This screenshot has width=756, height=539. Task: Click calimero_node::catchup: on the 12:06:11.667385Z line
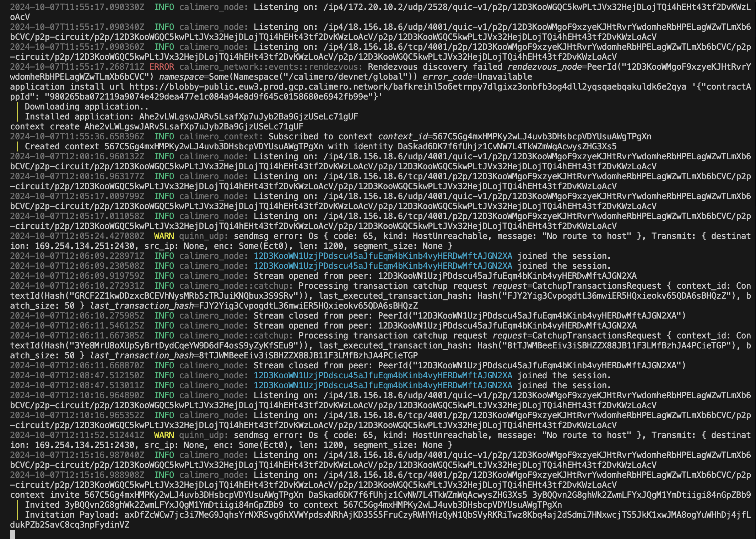coord(236,336)
